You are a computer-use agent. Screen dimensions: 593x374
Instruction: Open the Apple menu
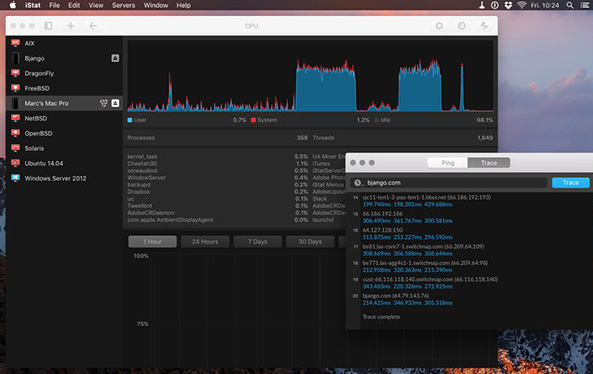coord(12,5)
